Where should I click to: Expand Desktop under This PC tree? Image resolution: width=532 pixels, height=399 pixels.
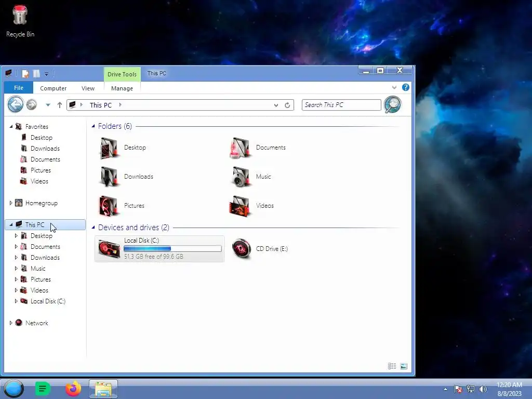[x=16, y=235]
